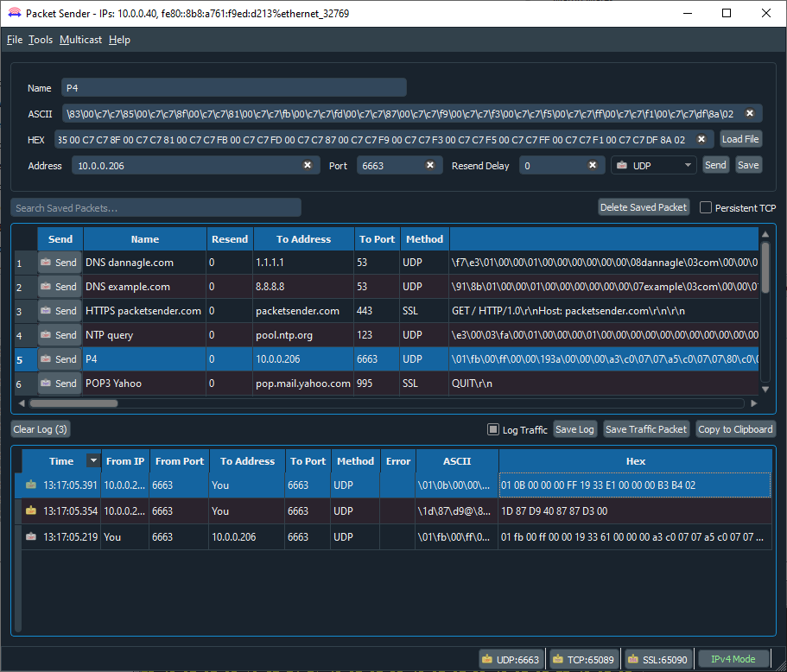787x672 pixels.
Task: Click the saved packets horizontal scrollbar thumb
Action: pyautogui.click(x=73, y=403)
